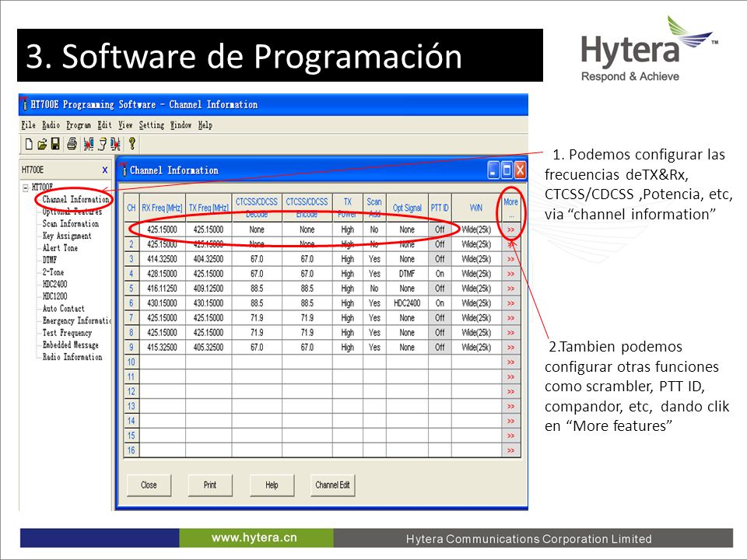The height and width of the screenshot is (560, 747).
Task: Click More features arrow for channel 7
Action: click(511, 318)
